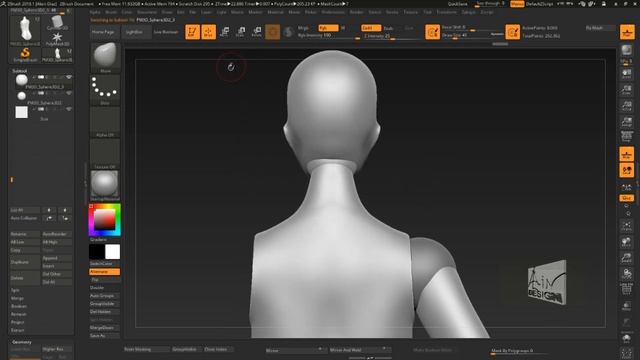Open the Brush menu
640x360 pixels.
click(111, 12)
